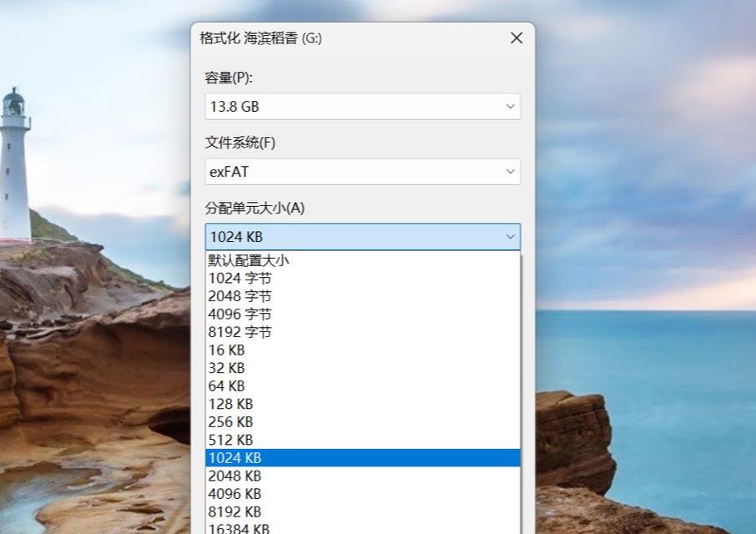Select 8192 KB allocation size
The height and width of the screenshot is (534, 756).
[x=363, y=511]
